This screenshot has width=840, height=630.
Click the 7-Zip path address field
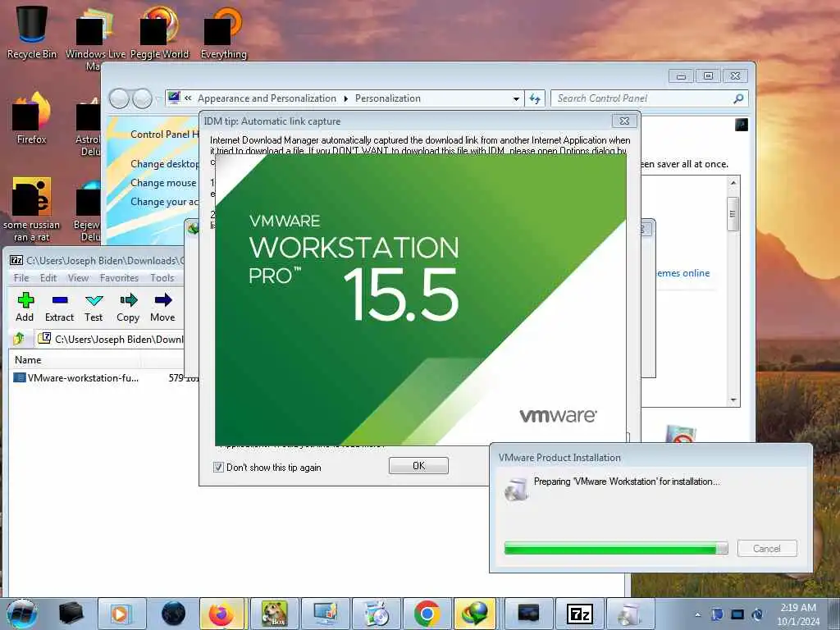click(111, 339)
